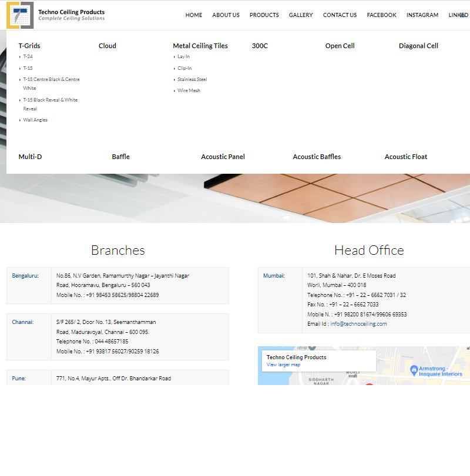
Task: Open the Instagram link in navbar
Action: (422, 15)
